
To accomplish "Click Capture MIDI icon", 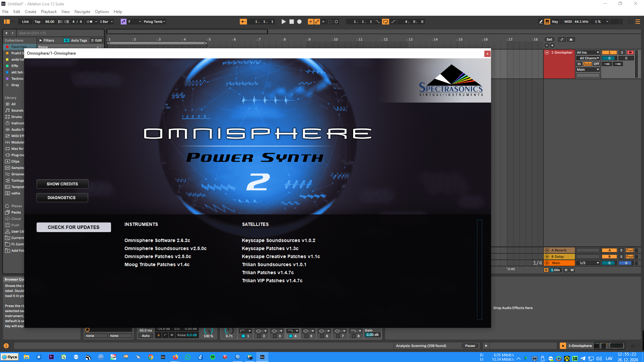I will tap(330, 22).
